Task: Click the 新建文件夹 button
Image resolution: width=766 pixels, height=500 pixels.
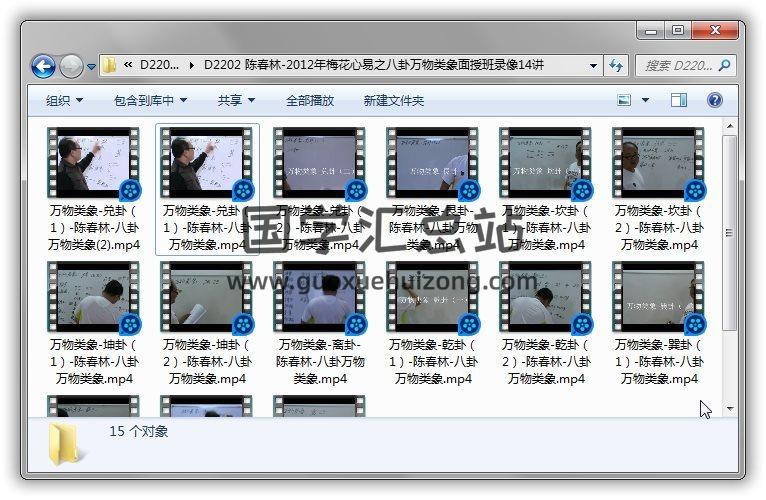Action: (x=394, y=101)
